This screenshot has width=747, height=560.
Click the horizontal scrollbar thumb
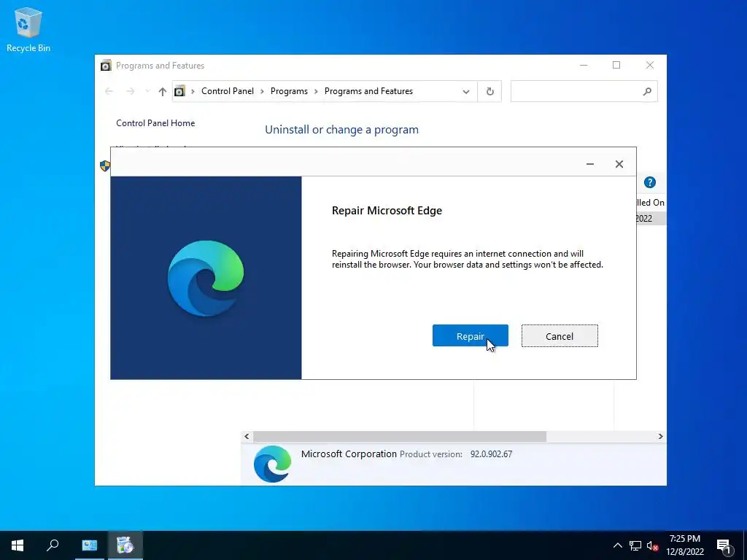[x=400, y=436]
